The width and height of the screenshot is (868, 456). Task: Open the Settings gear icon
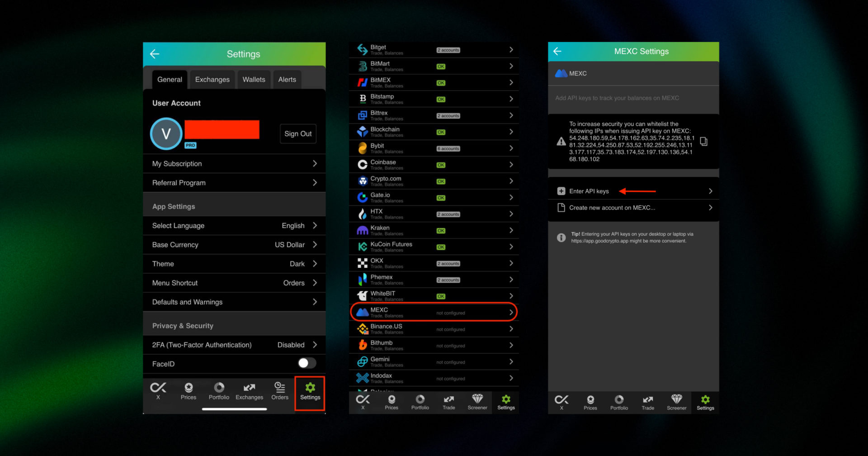point(310,390)
